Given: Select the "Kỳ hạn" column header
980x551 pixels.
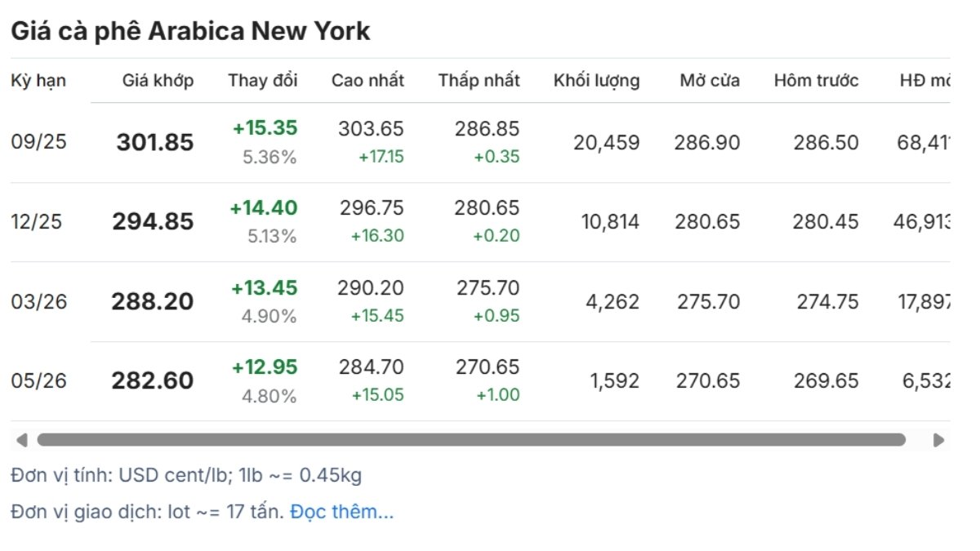Looking at the screenshot, I should tap(38, 80).
